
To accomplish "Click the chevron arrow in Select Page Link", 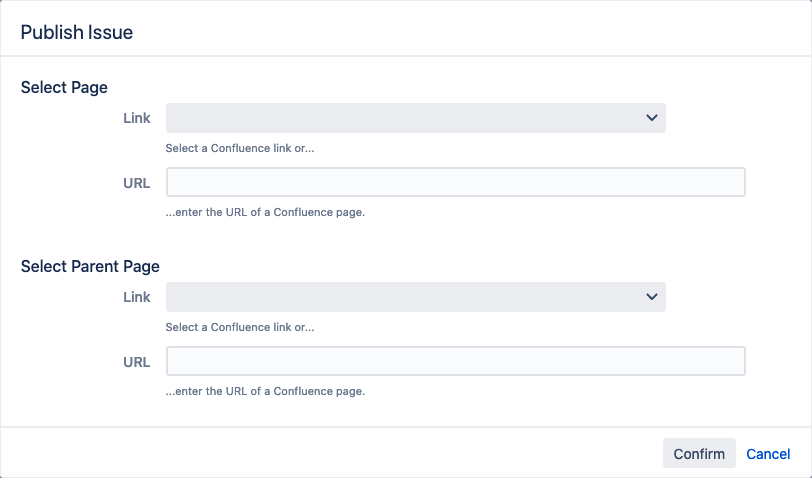I will [652, 118].
